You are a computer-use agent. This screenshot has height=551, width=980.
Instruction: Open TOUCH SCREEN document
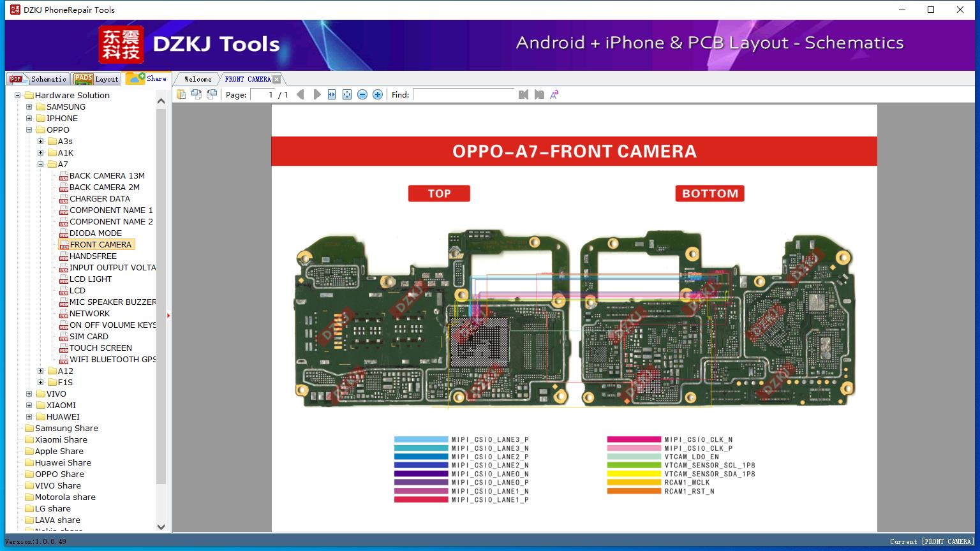101,348
